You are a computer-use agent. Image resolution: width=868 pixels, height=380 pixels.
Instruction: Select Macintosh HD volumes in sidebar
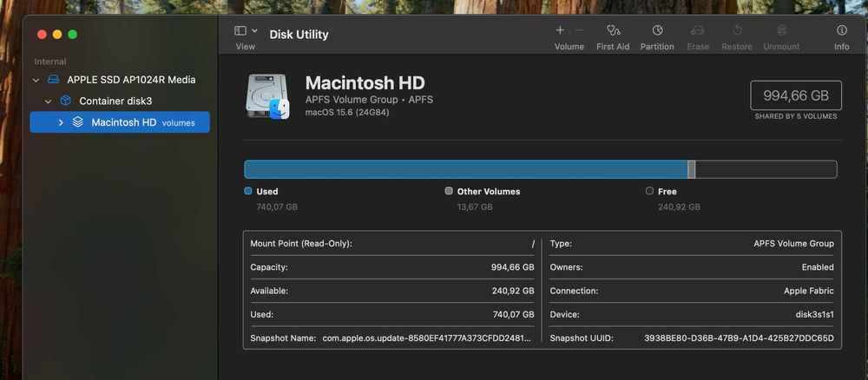(x=120, y=122)
